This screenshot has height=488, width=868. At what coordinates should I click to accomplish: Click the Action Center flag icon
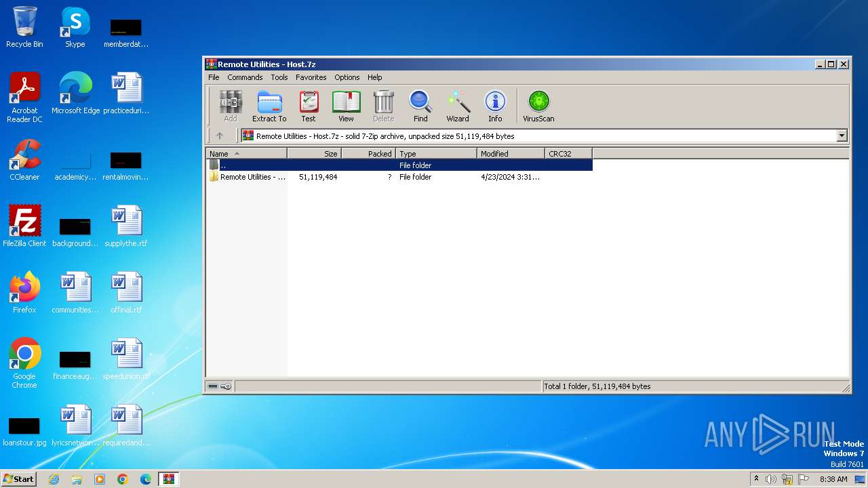coord(804,479)
